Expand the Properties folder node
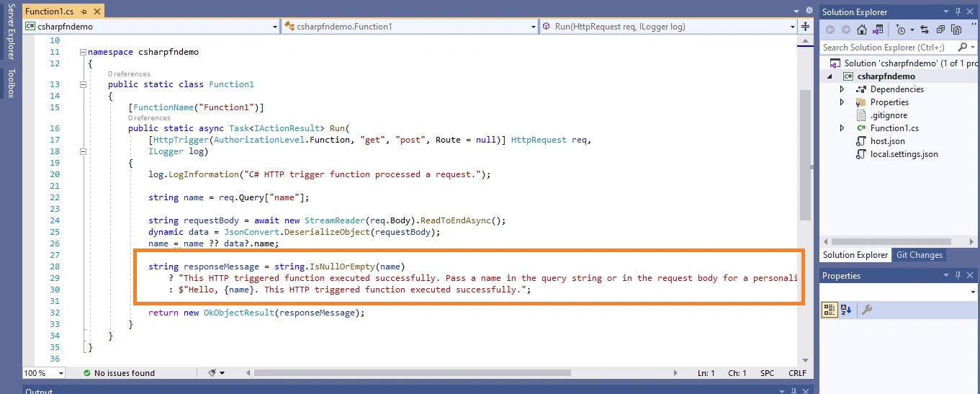 pos(842,102)
